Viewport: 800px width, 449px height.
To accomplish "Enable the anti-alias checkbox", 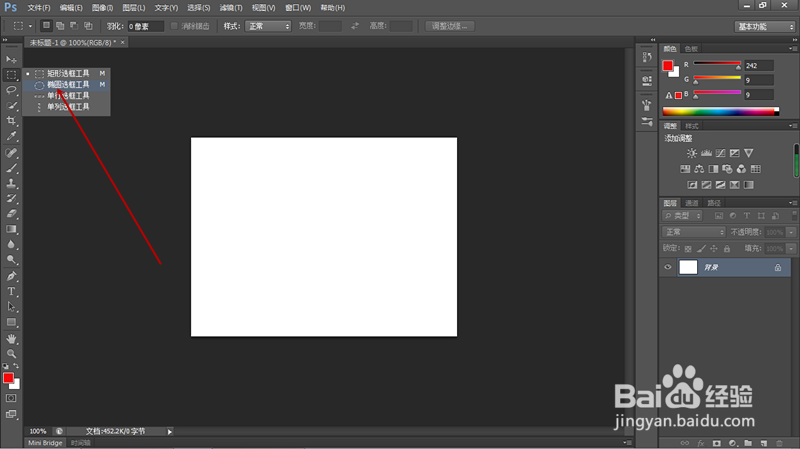I will coord(174,26).
